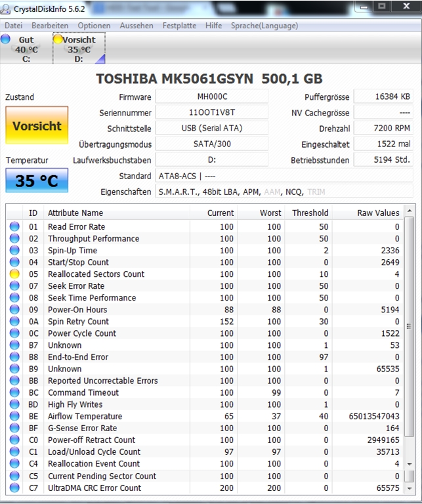Viewport: 422px width, 504px height.
Task: Select the D: drive Vorsicht tab
Action: [x=79, y=49]
